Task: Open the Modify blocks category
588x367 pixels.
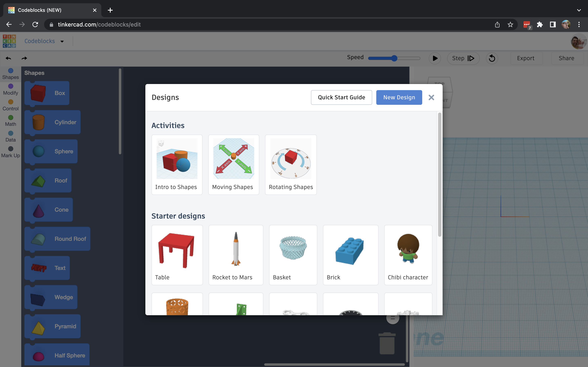Action: click(x=10, y=90)
